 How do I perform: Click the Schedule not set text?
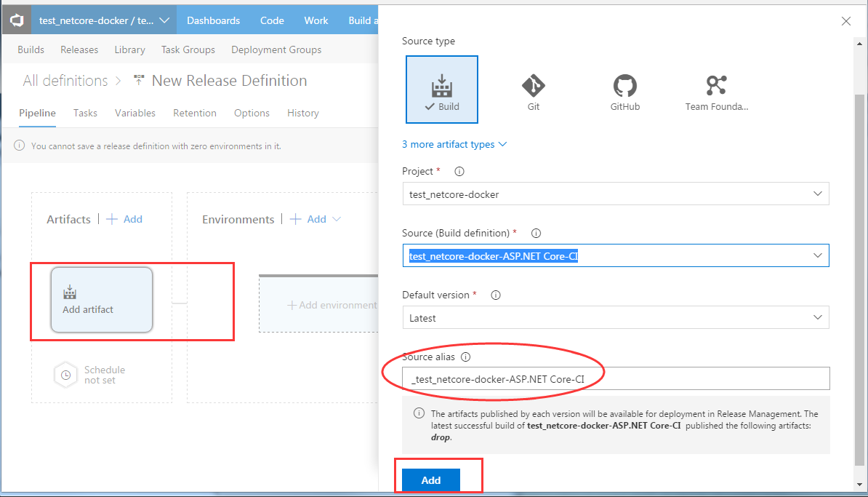click(x=104, y=375)
